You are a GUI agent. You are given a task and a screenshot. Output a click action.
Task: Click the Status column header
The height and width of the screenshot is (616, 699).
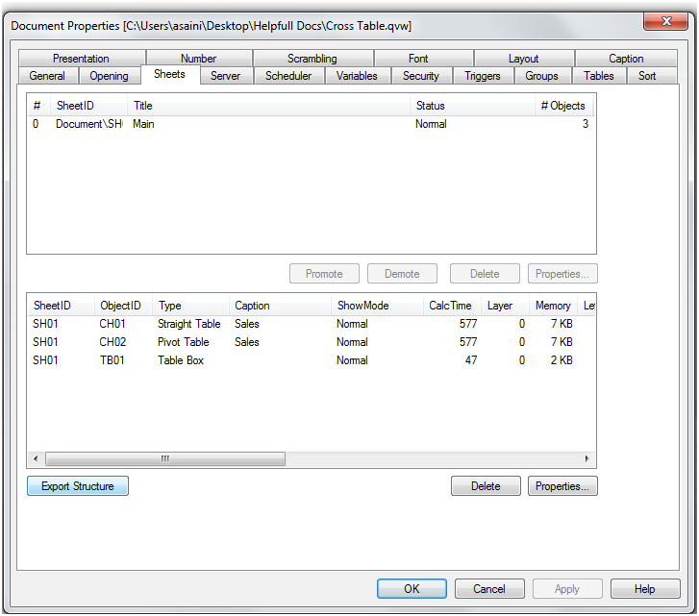(472, 106)
